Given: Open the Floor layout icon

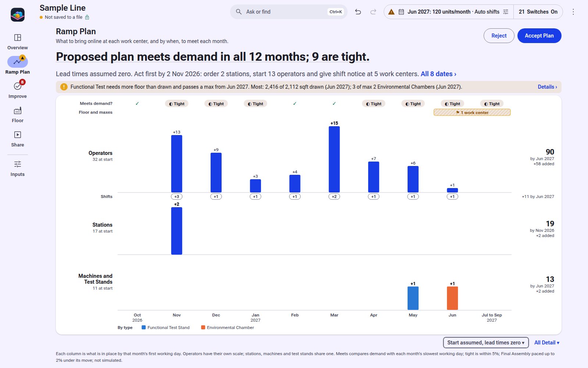Looking at the screenshot, I should tap(18, 110).
